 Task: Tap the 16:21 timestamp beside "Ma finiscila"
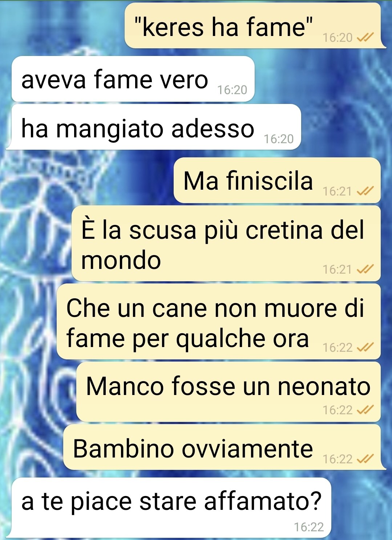click(x=337, y=191)
